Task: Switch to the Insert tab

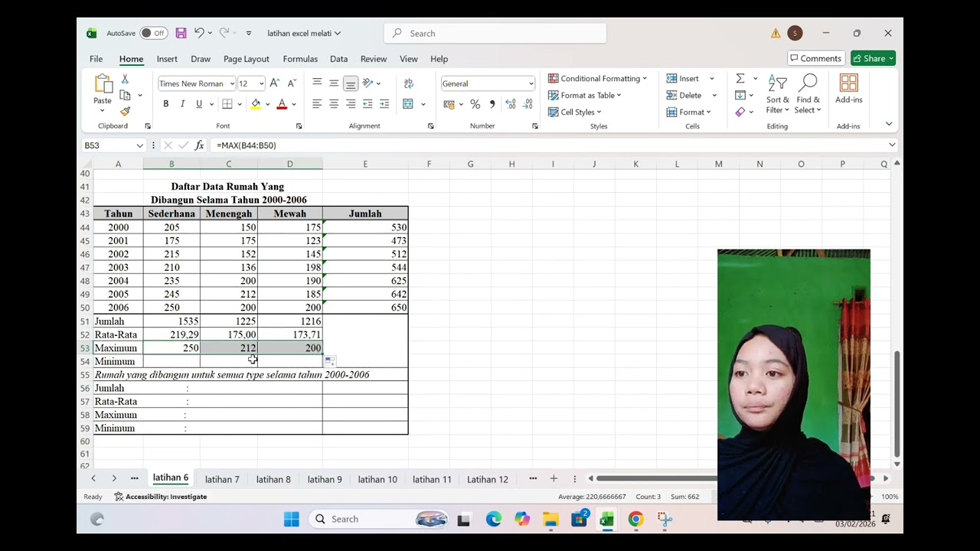Action: pyautogui.click(x=167, y=59)
